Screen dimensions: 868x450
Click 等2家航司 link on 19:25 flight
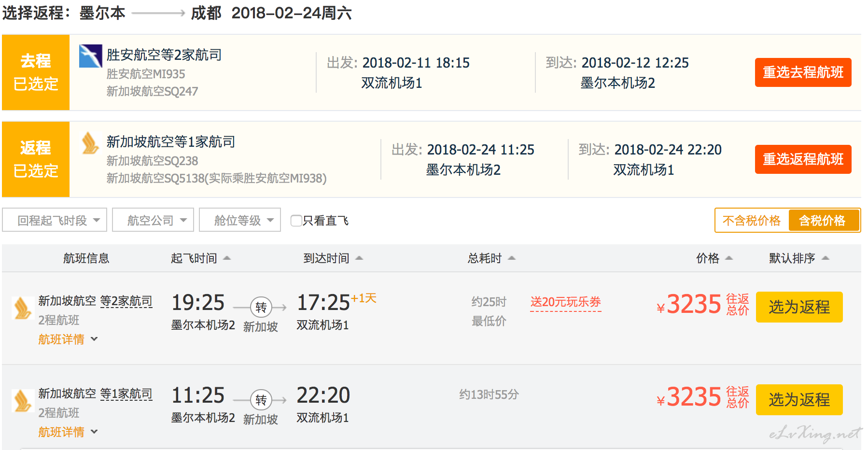(126, 301)
